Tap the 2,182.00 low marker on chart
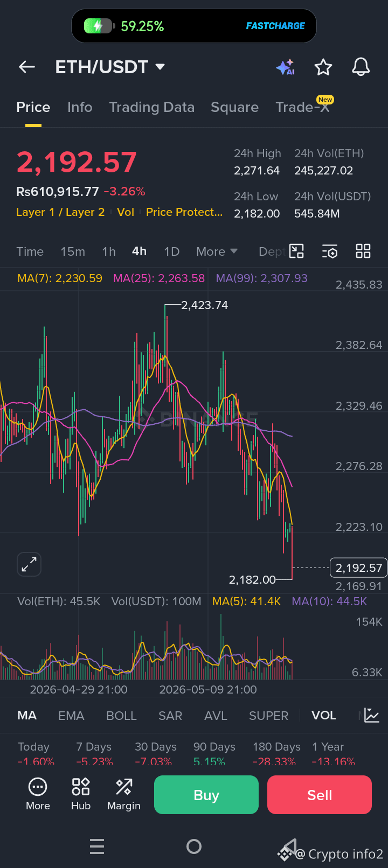Viewport: 388px width, 868px height. (x=252, y=580)
